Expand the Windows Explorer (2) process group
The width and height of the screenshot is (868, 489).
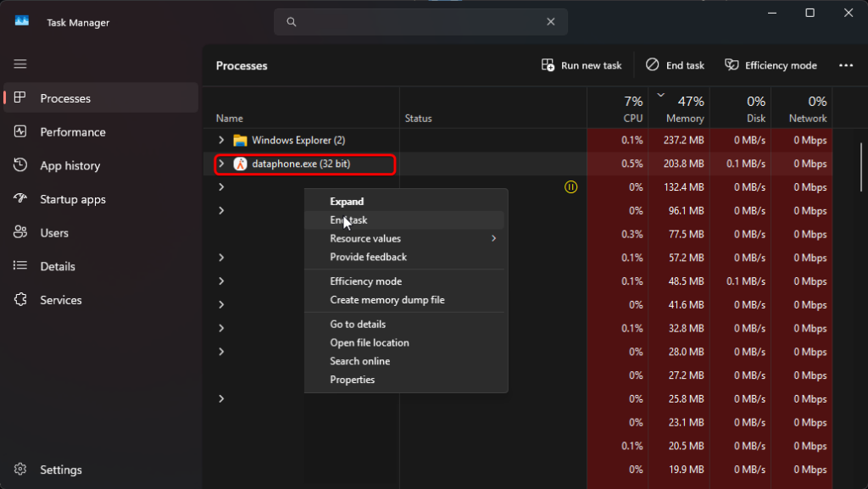click(x=221, y=140)
